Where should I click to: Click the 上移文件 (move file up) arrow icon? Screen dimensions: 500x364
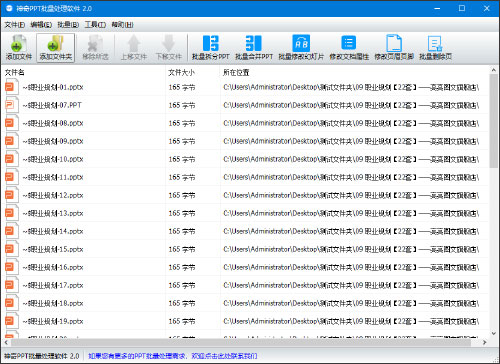click(134, 48)
